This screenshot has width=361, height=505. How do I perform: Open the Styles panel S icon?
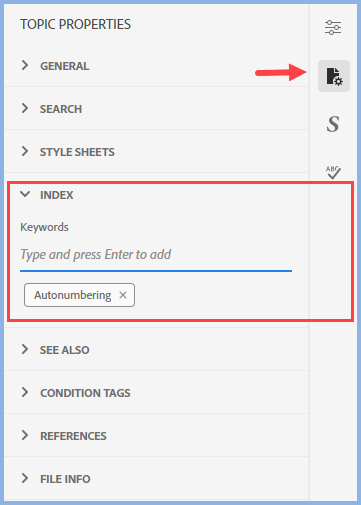(x=333, y=124)
